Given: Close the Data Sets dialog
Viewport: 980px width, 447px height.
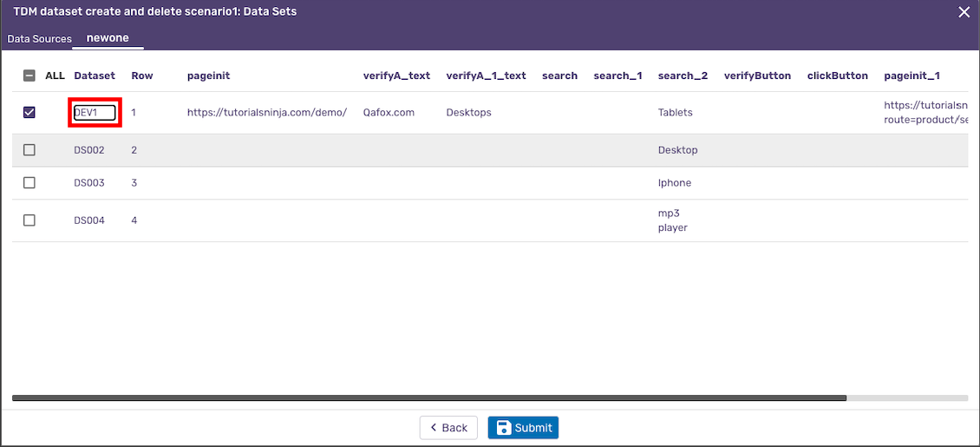Looking at the screenshot, I should 964,12.
